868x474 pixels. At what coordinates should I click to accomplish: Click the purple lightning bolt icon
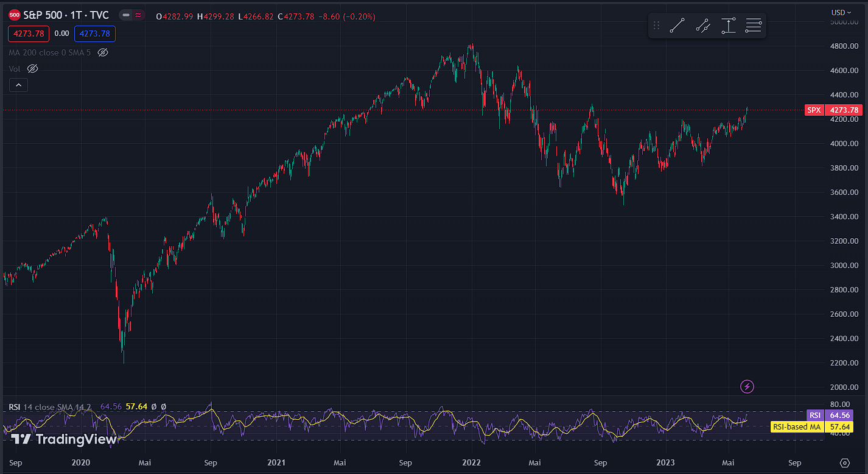pos(747,386)
